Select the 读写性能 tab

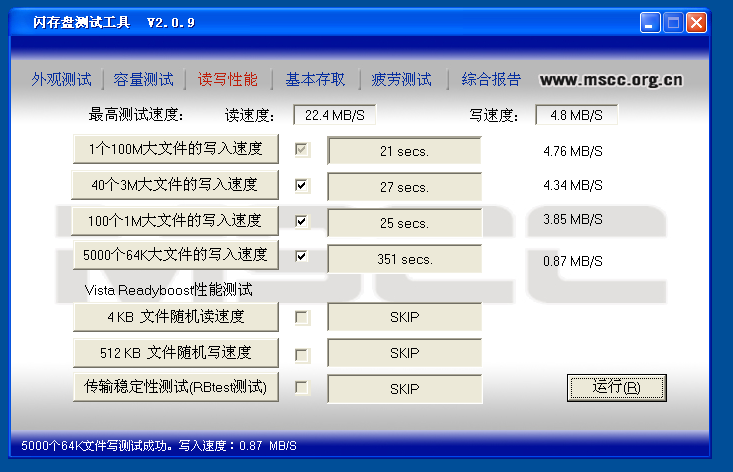(228, 79)
